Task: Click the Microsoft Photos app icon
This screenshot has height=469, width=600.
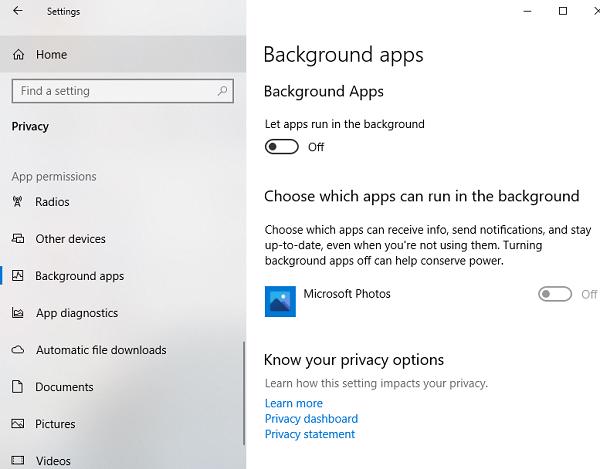Action: [280, 301]
